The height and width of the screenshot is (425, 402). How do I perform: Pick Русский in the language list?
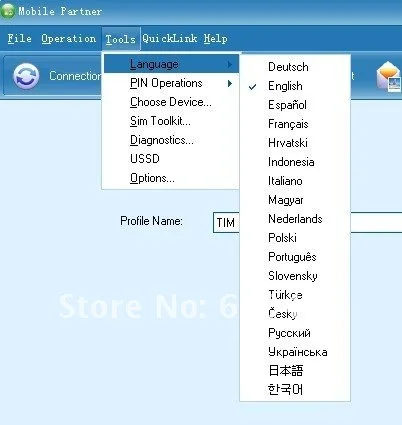[x=295, y=333]
